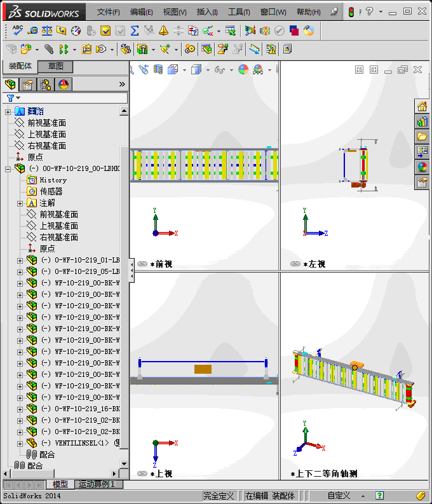Open View Palette in task pane

(x=422, y=152)
